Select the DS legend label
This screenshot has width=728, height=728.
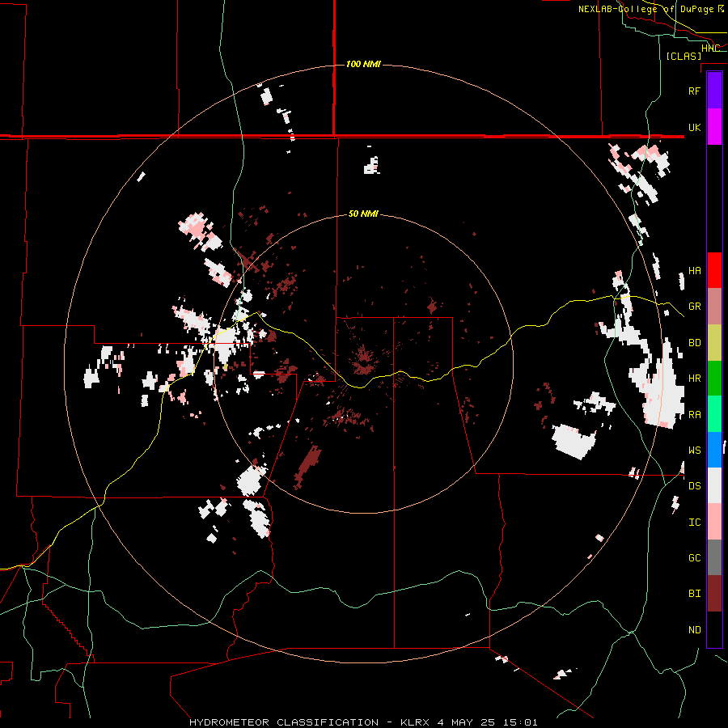694,486
